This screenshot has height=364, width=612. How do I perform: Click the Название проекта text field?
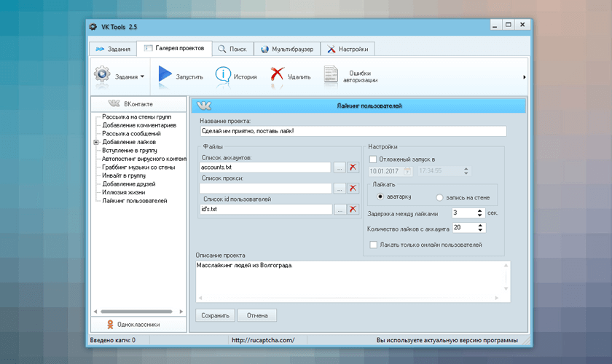pos(353,131)
